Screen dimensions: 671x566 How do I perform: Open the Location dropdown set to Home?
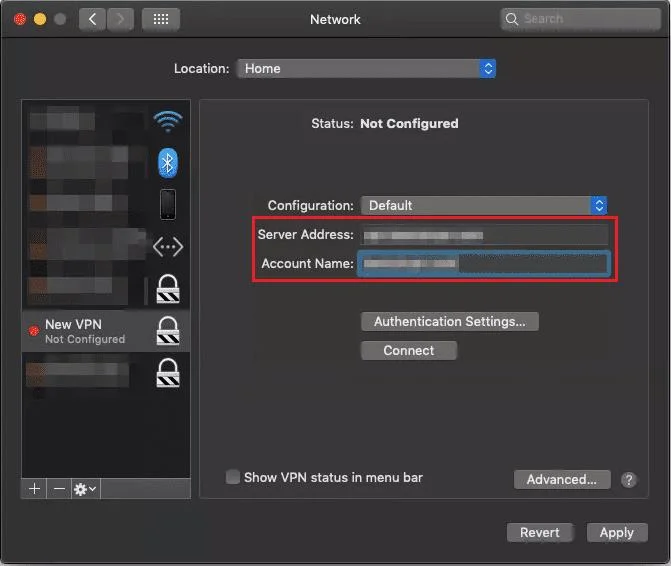[x=366, y=68]
